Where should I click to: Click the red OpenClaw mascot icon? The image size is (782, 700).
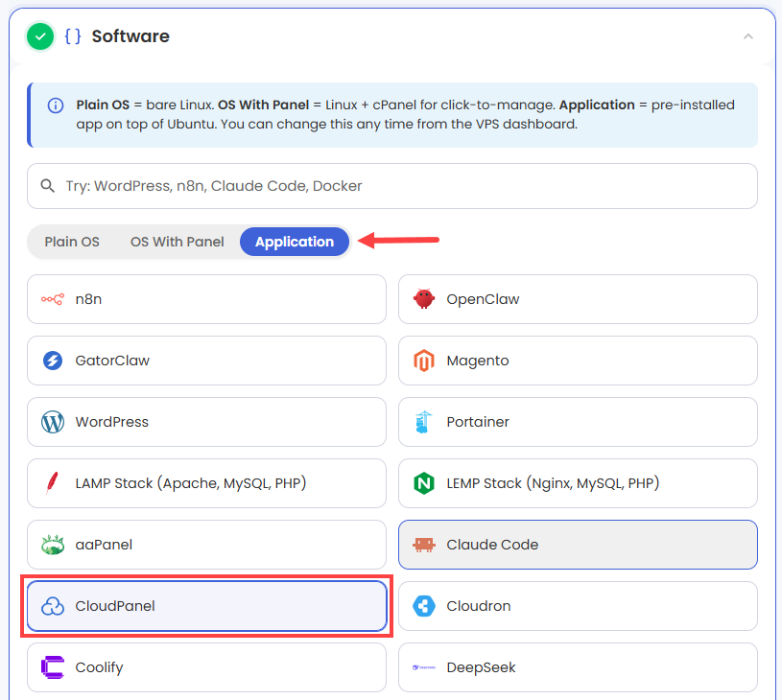[x=424, y=299]
